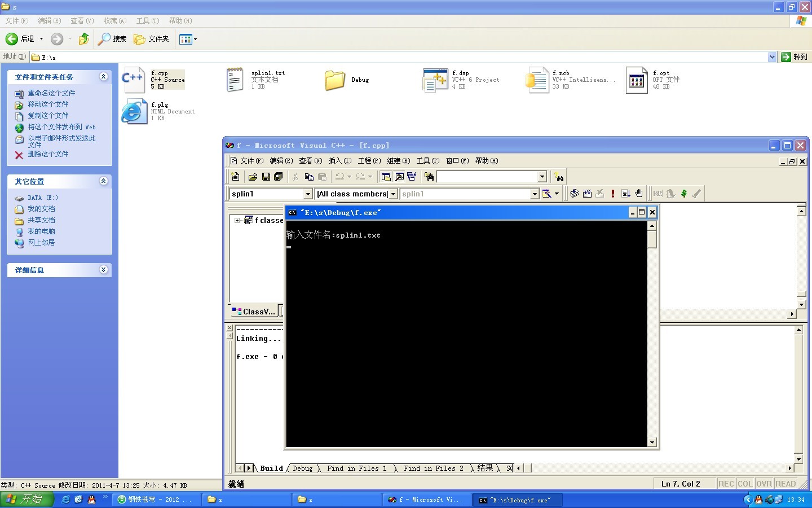812x508 pixels.
Task: Open the 查看 menu in Explorer window
Action: pyautogui.click(x=82, y=21)
